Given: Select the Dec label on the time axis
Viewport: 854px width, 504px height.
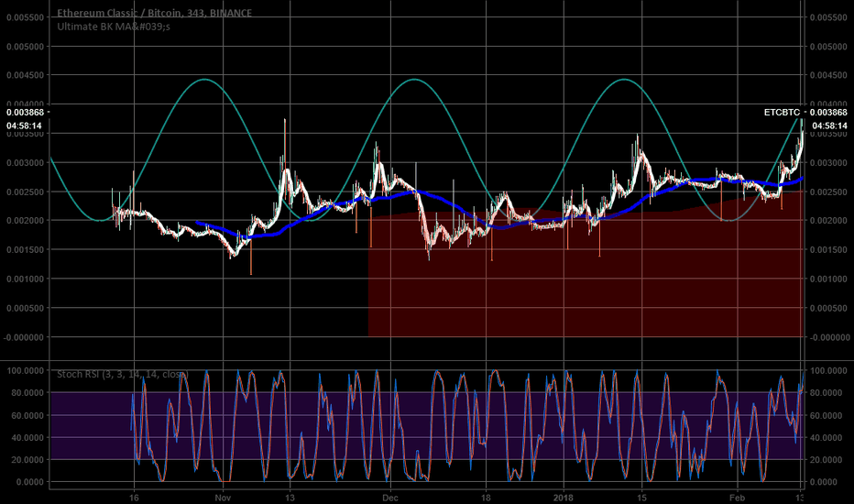Looking at the screenshot, I should click(390, 498).
